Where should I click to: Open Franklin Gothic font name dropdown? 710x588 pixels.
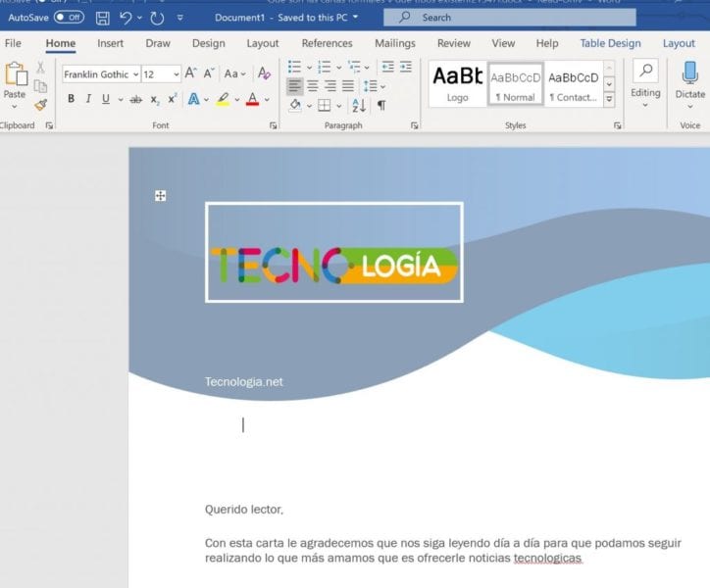[135, 74]
